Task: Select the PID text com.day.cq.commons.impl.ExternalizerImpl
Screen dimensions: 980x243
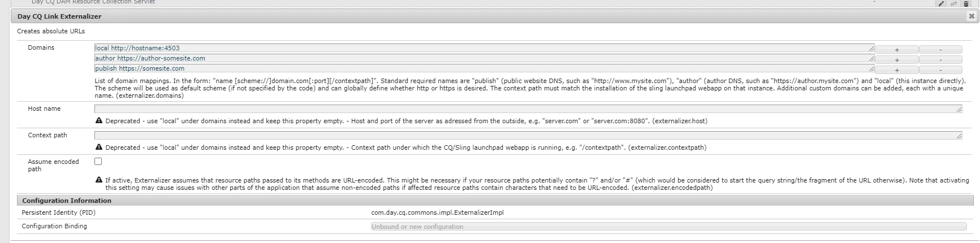Action: click(437, 213)
